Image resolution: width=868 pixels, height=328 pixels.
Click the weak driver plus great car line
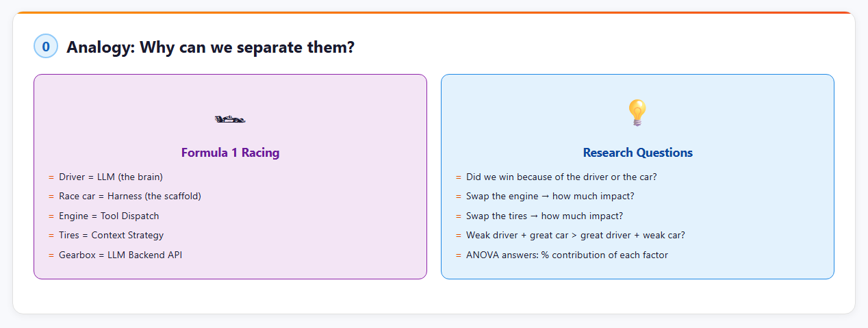[x=575, y=235]
